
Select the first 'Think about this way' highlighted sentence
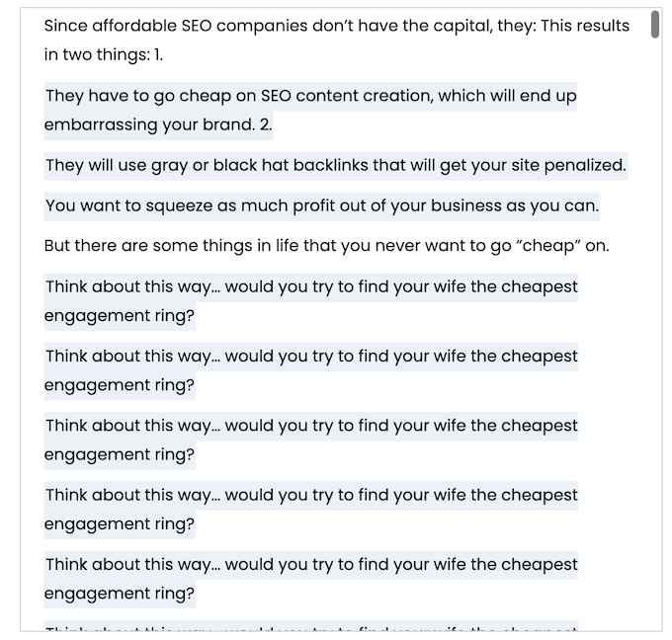pos(311,301)
